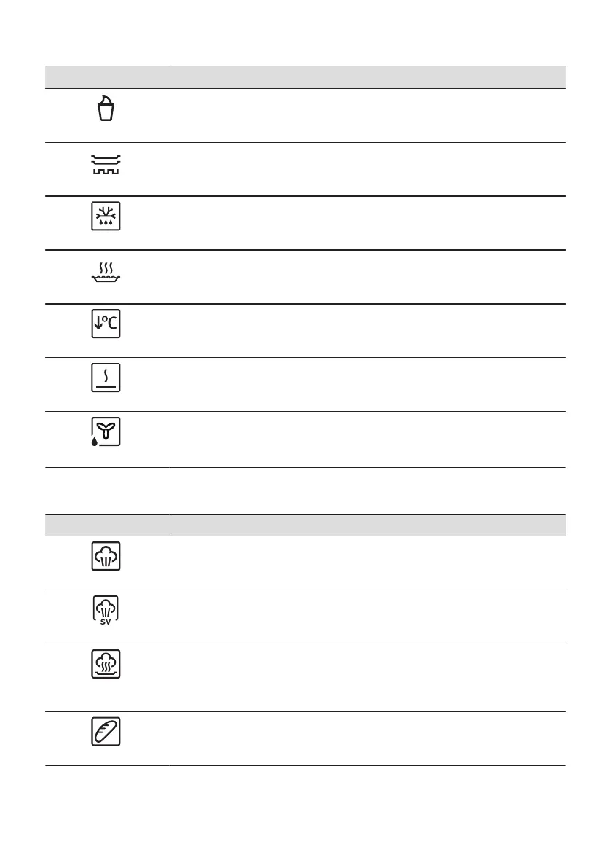Click the grey header bar above chef hat icons
The height and width of the screenshot is (868, 611).
pos(305,525)
